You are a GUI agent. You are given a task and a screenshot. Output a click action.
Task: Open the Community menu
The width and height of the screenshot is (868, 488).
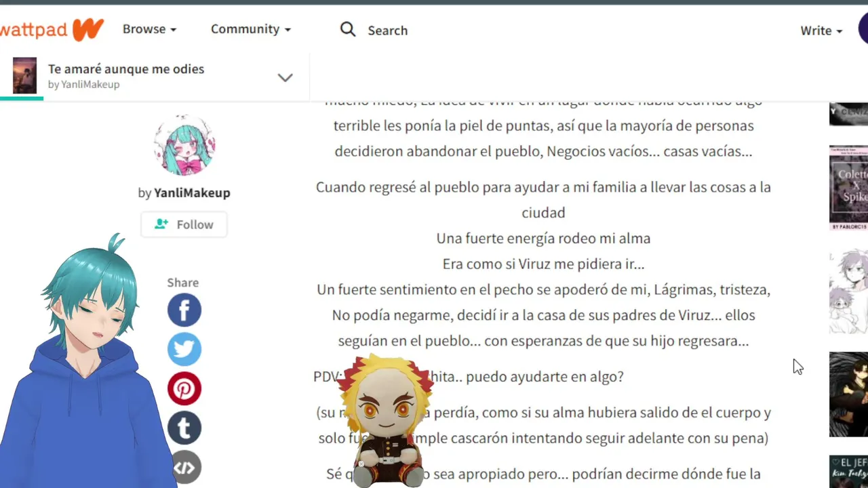point(250,29)
